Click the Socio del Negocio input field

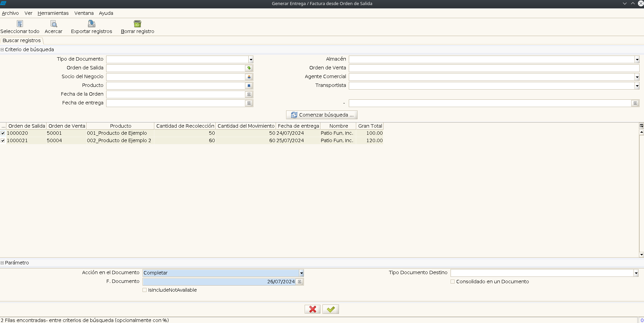point(176,77)
